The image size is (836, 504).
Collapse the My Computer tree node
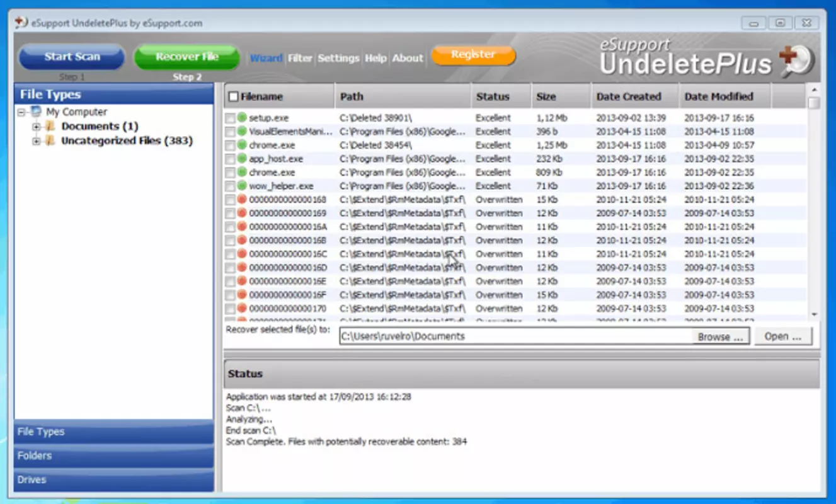tap(21, 112)
